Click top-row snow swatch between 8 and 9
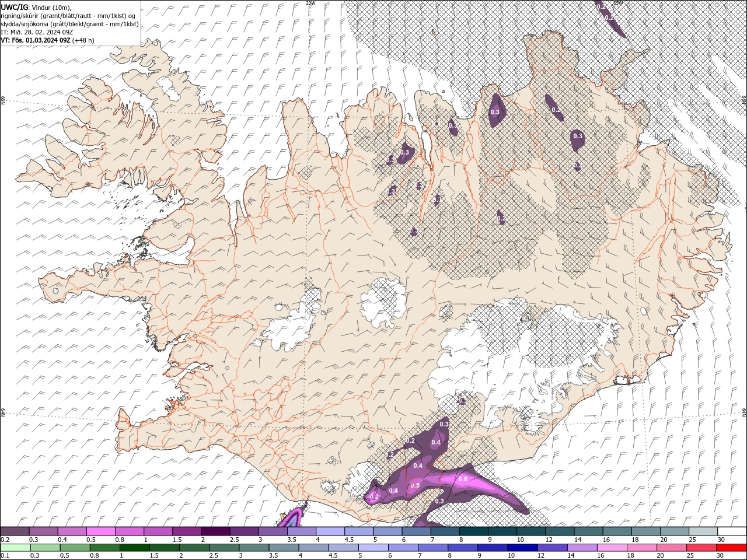This screenshot has height=560, width=747. pyautogui.click(x=473, y=531)
